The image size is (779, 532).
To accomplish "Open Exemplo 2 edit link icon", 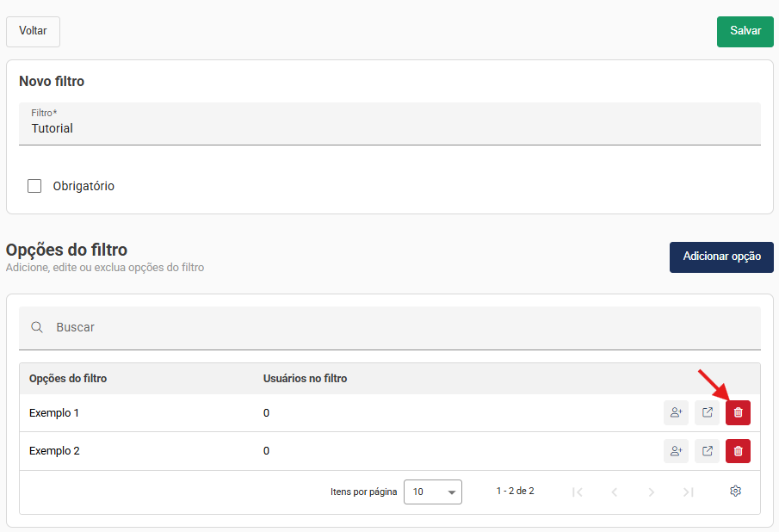I will [707, 451].
